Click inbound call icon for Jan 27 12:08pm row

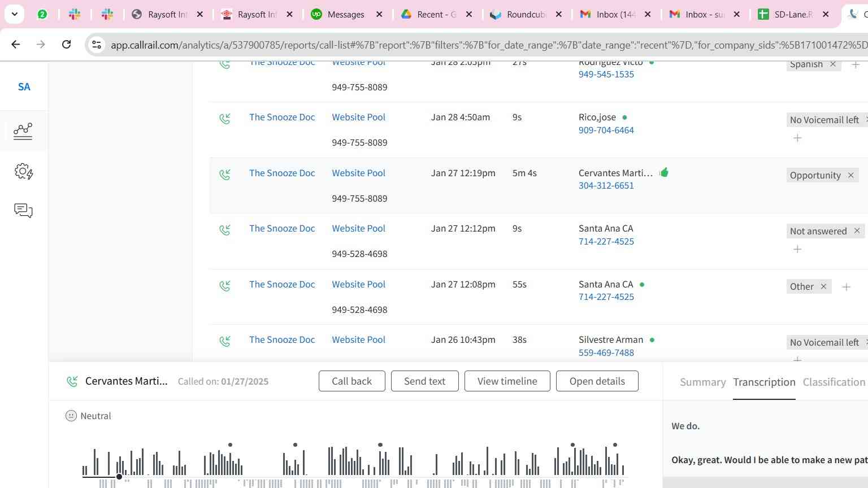click(225, 286)
